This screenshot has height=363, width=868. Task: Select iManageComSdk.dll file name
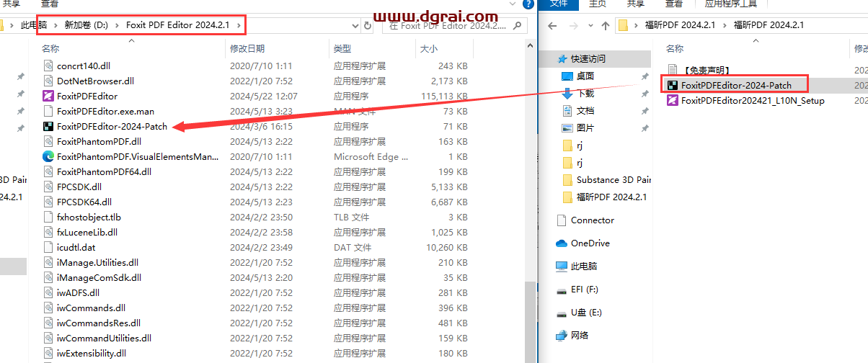[x=99, y=277]
